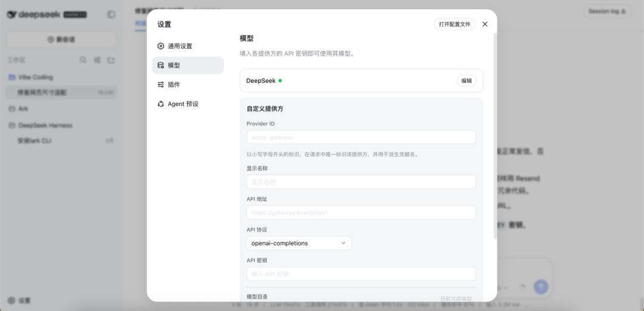Screen dimensions: 644x311
Task: Click the DeepSeek whale logo
Action: tap(11, 14)
